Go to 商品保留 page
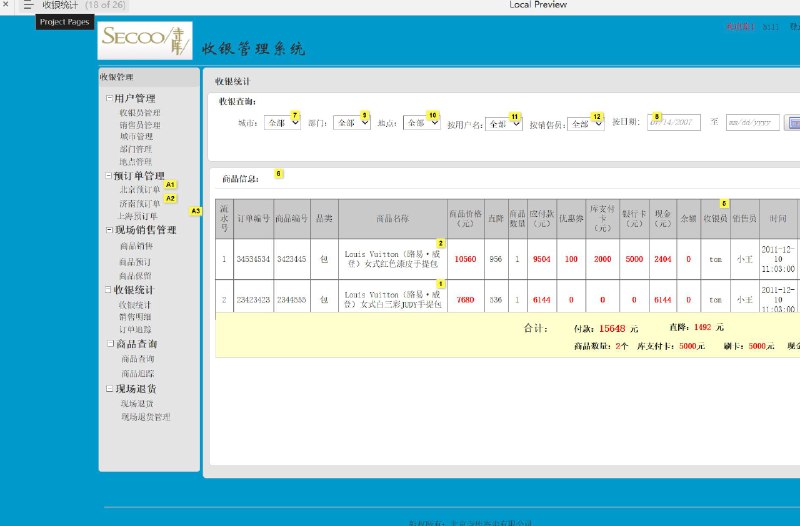800x526 pixels. click(x=135, y=276)
